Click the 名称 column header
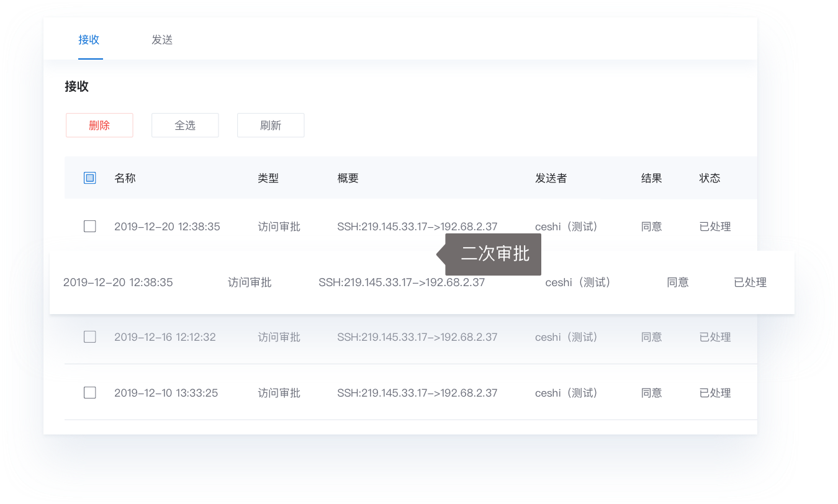The image size is (838, 504). click(x=125, y=178)
